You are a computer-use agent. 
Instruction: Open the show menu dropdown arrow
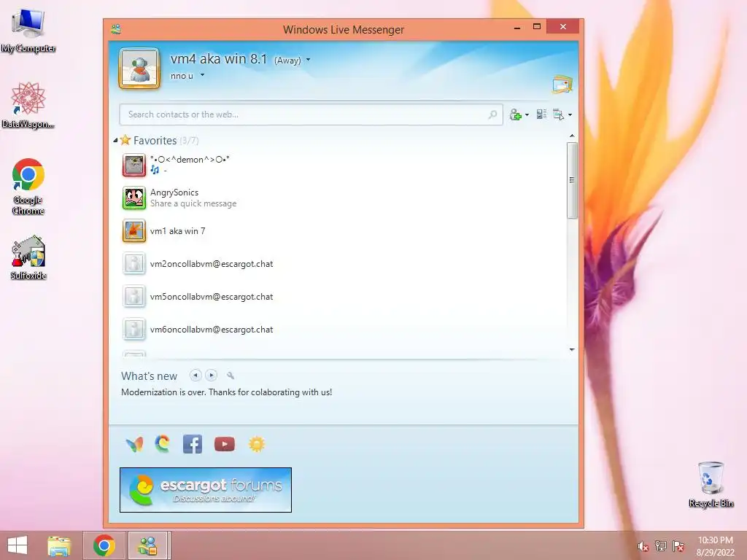click(x=570, y=114)
